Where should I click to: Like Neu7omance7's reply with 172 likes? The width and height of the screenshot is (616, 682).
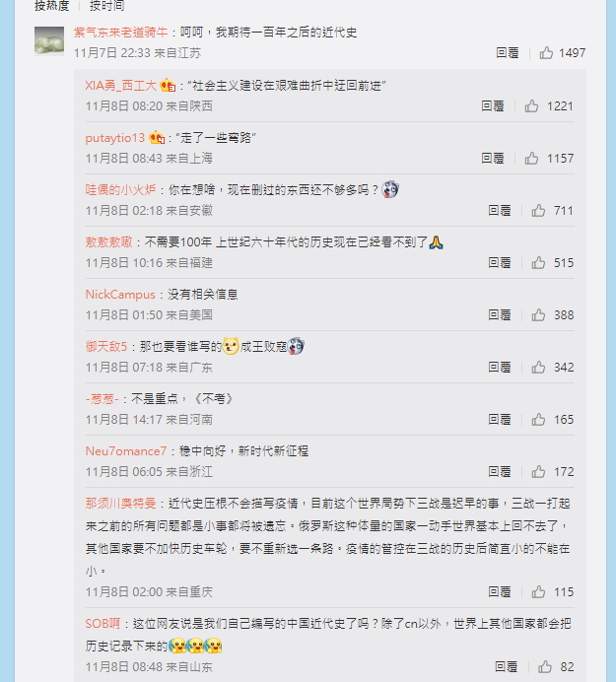click(538, 471)
